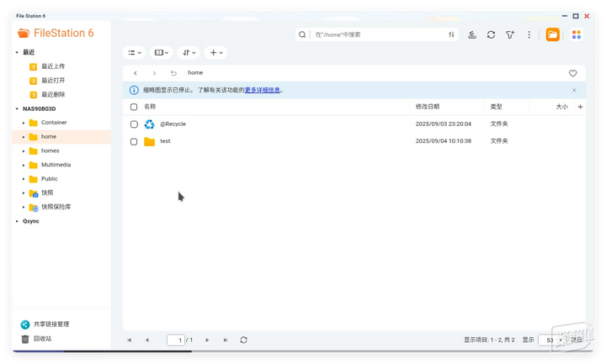
Task: Open the smart filter funnel icon
Action: pos(510,34)
